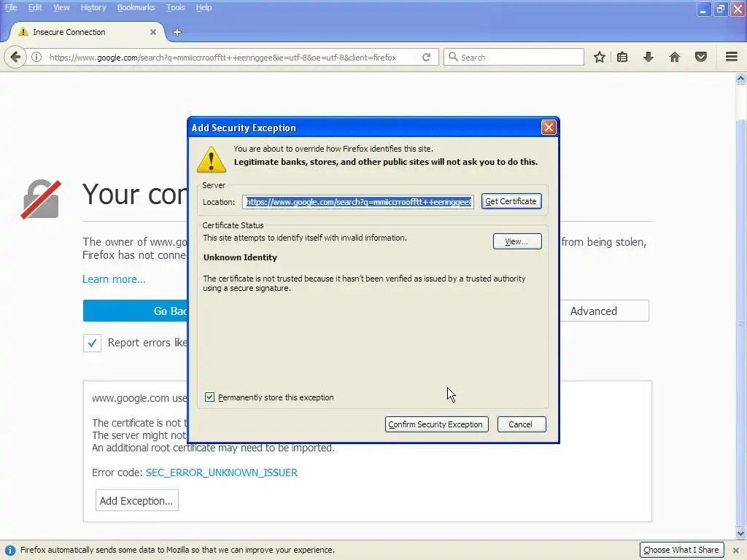Screen dimensions: 747x560
Task: Click the server Location field
Action: (x=357, y=202)
